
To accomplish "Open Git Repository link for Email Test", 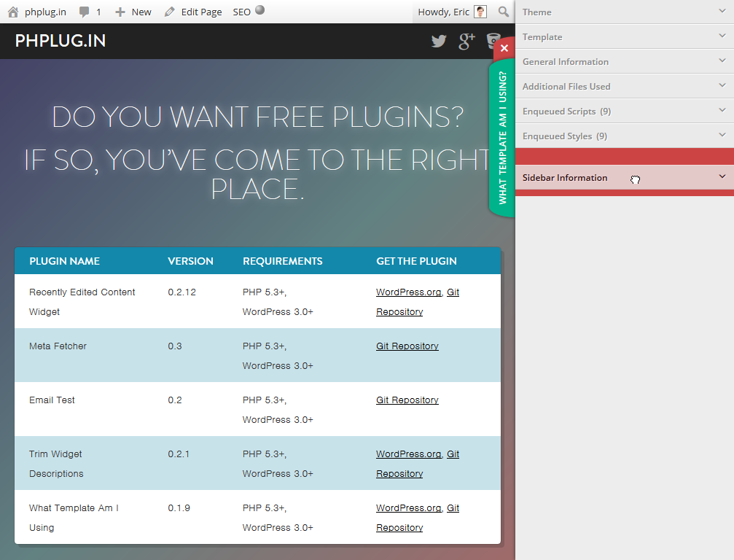I will tap(407, 400).
